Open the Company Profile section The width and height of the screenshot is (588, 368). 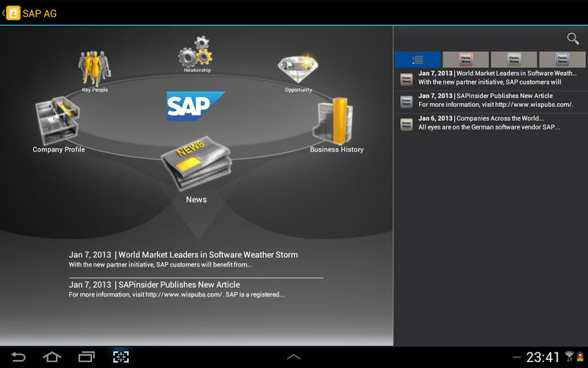coord(58,125)
